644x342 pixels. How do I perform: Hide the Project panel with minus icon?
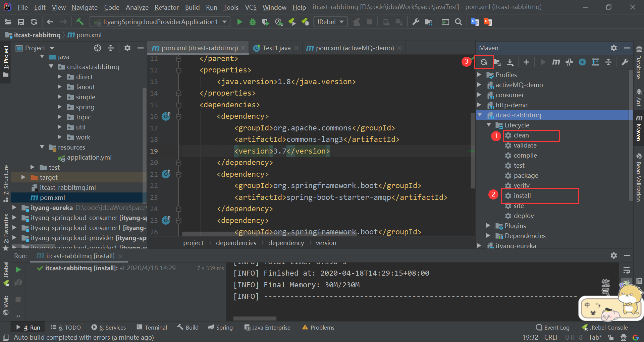tap(141, 48)
